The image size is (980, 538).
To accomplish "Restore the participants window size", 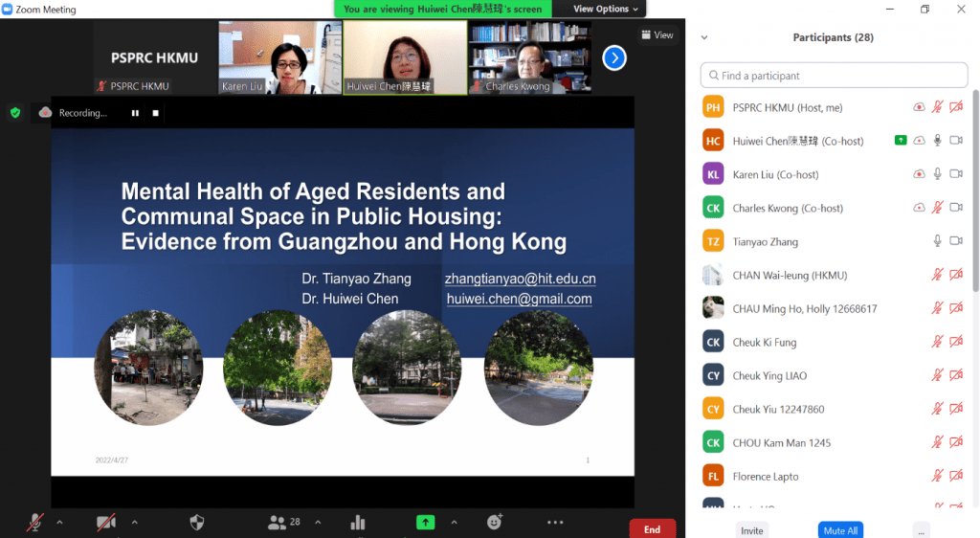I will 925,9.
